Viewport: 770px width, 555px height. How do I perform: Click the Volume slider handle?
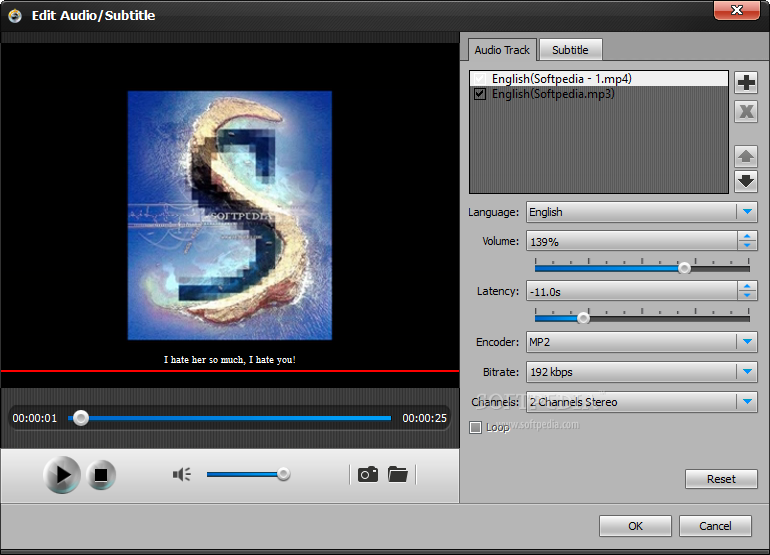coord(684,268)
